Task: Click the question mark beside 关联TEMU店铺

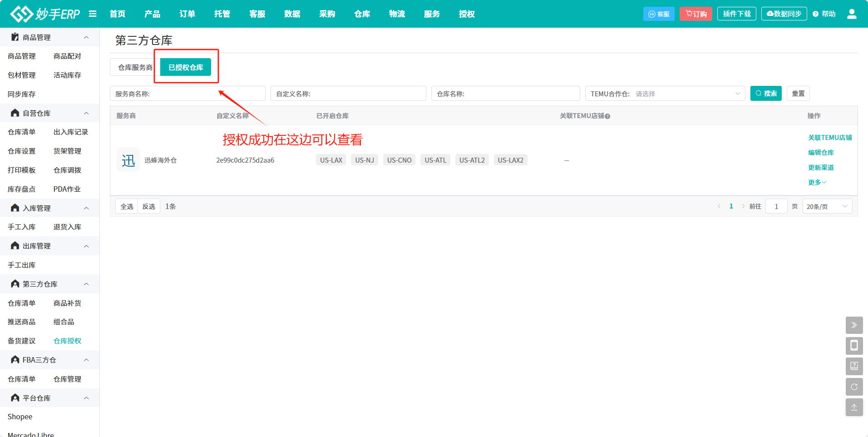Action: point(607,116)
